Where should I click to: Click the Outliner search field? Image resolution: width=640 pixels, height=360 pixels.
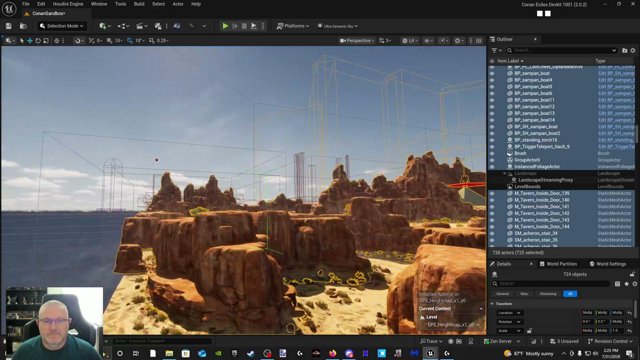(562, 51)
